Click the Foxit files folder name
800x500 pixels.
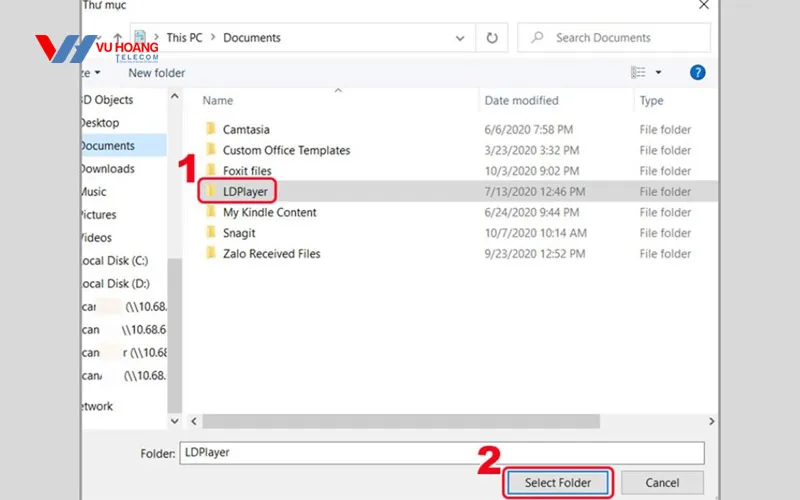coord(247,171)
